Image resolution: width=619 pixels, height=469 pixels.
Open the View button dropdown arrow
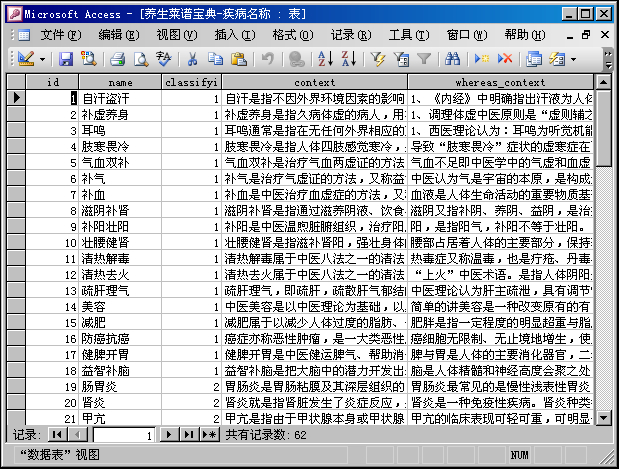pyautogui.click(x=42, y=60)
